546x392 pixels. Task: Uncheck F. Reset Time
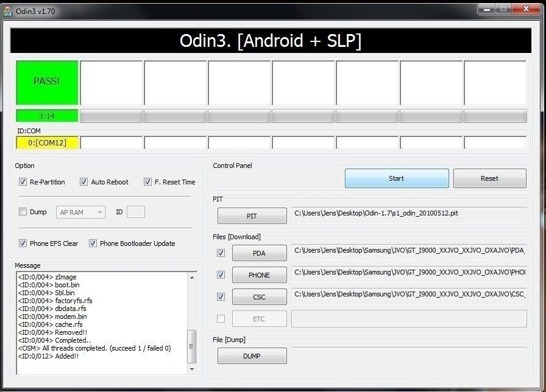(147, 182)
